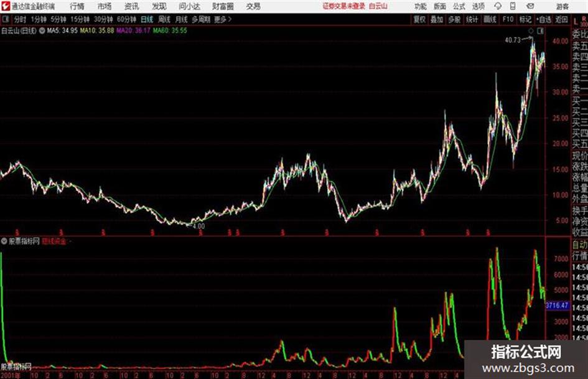Screen dimensions: 588x379
Task: Expand the 更多 period options
Action: (x=223, y=19)
